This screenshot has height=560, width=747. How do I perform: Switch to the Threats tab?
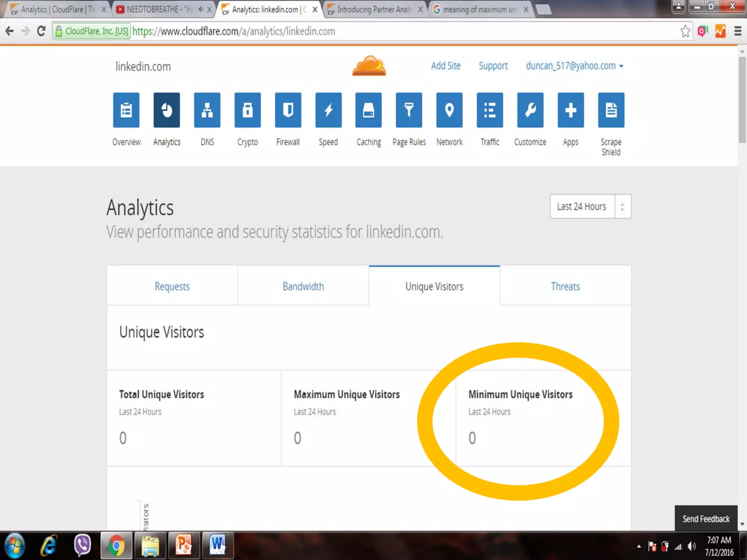tap(565, 286)
